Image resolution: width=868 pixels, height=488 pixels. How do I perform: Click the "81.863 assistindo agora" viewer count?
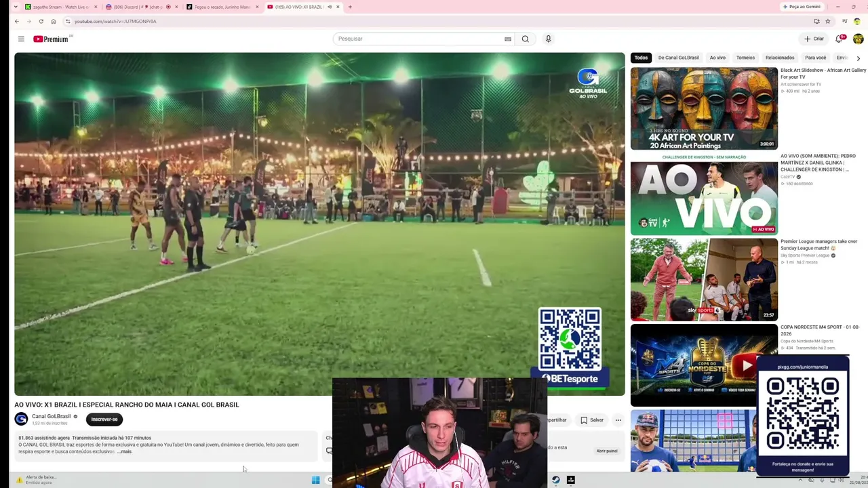coord(43,438)
